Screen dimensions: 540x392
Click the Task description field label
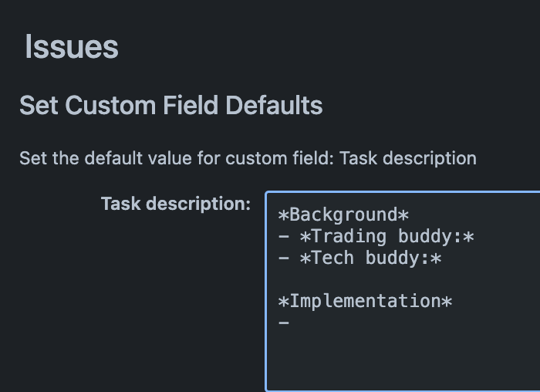click(x=176, y=204)
